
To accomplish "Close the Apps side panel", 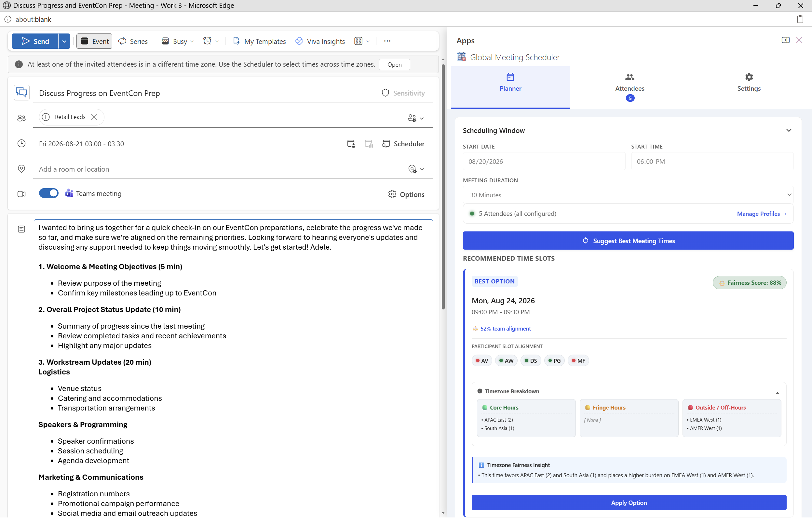I will coord(799,40).
